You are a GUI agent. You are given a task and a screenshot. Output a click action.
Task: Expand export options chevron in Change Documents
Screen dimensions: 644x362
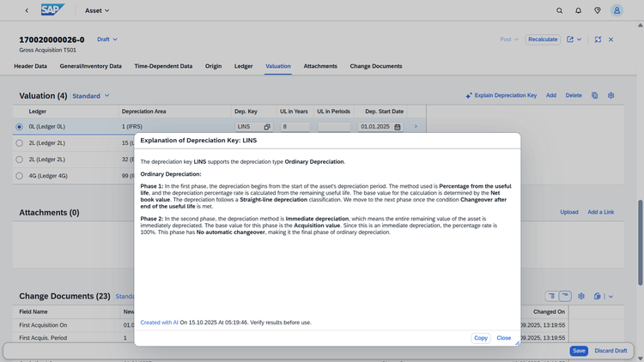click(x=611, y=296)
